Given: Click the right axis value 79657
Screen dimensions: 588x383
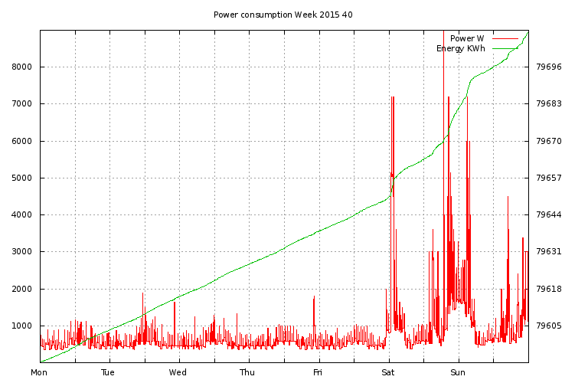Looking at the screenshot, I should coord(549,178).
